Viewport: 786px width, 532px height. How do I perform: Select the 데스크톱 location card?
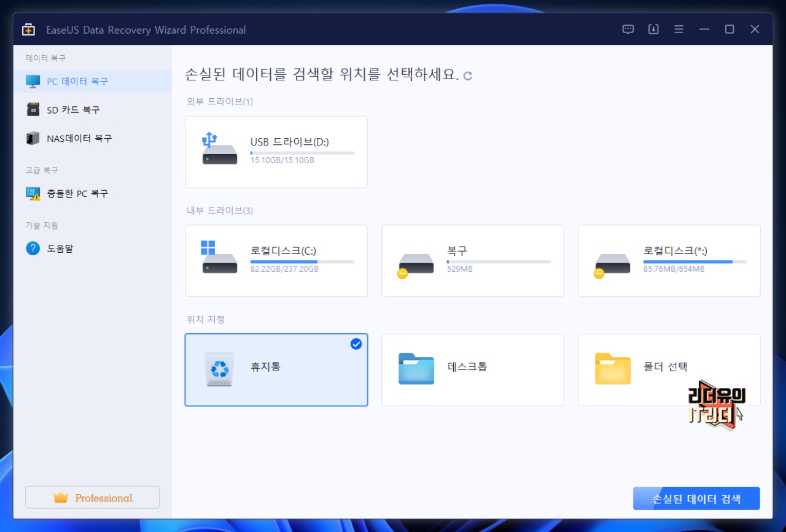coord(473,370)
